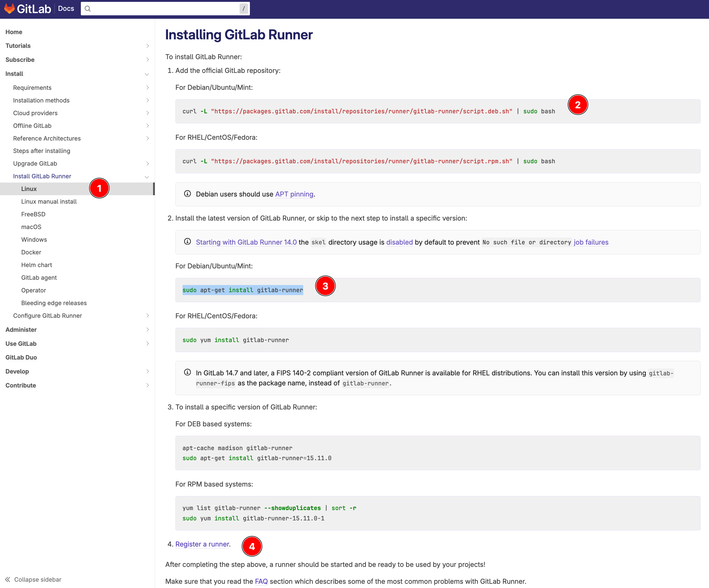This screenshot has width=709, height=588.
Task: Focus the docs search input field
Action: pyautogui.click(x=165, y=9)
